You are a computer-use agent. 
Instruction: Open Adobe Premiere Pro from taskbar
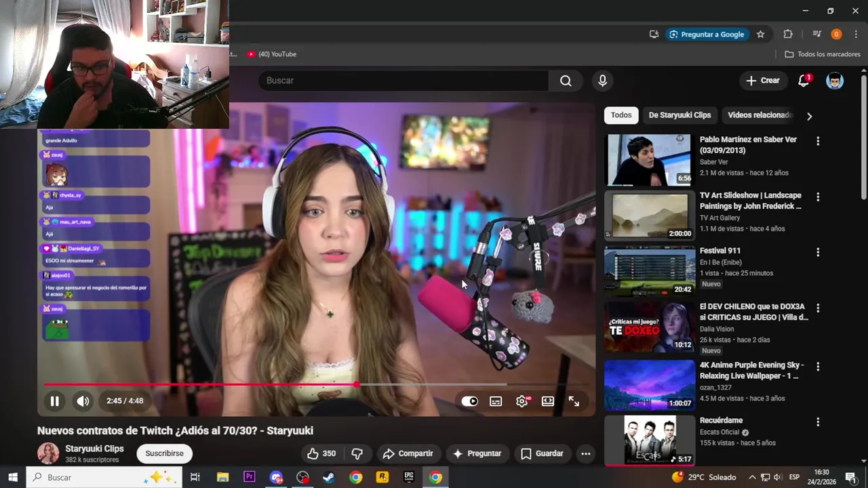click(249, 477)
